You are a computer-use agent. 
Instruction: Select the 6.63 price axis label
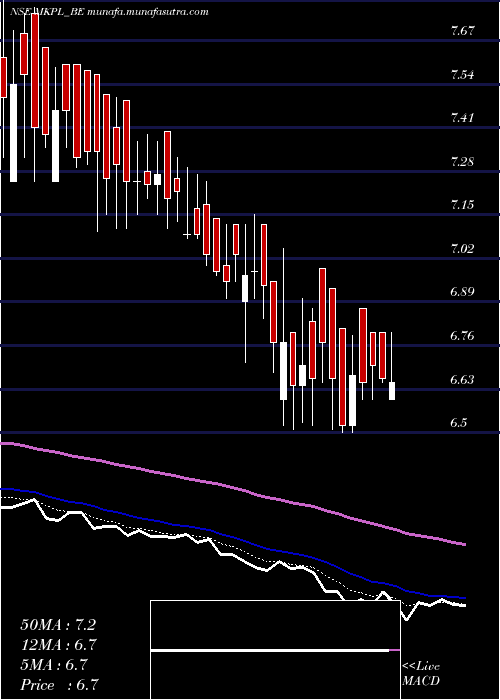[462, 379]
